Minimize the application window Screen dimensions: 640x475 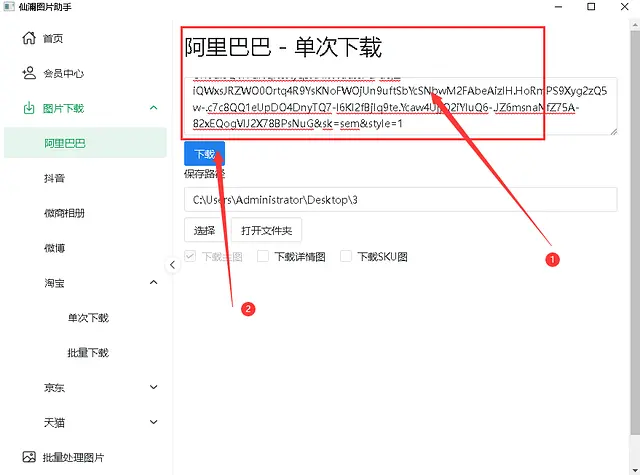click(x=558, y=7)
